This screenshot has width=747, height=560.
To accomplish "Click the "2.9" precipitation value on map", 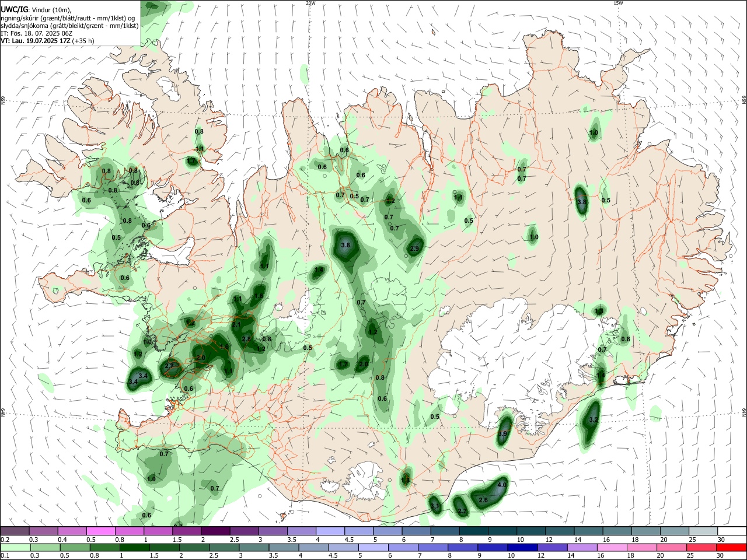I will coord(415,249).
